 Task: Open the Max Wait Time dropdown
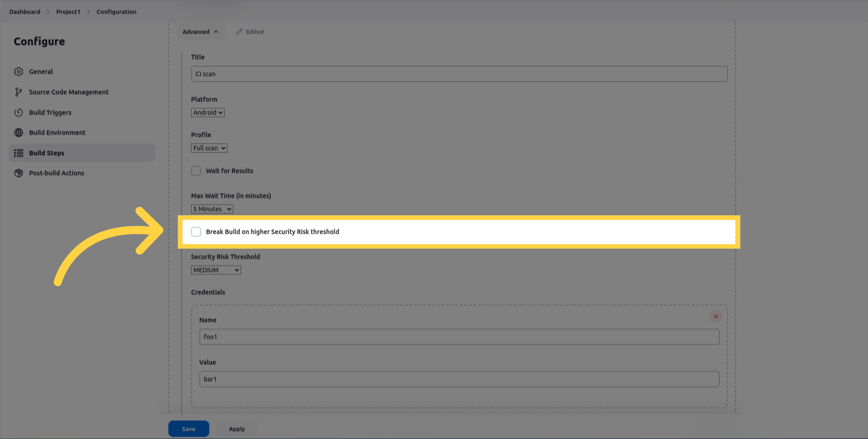point(212,209)
